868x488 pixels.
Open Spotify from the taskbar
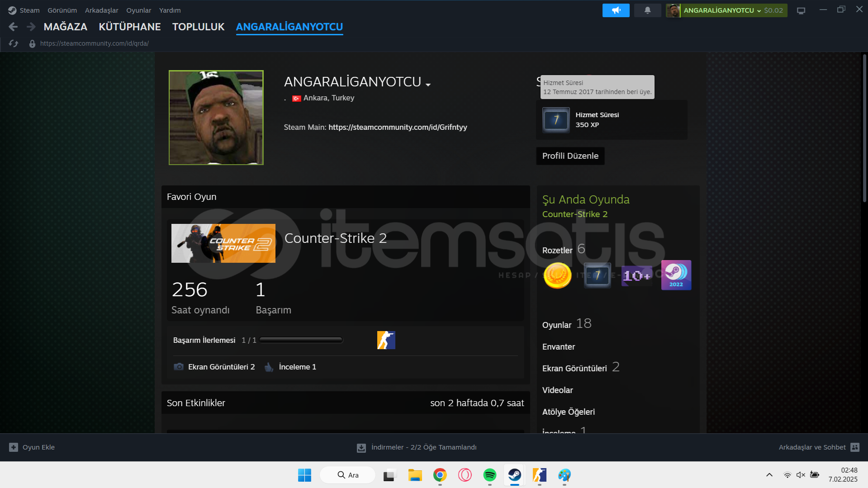(489, 475)
